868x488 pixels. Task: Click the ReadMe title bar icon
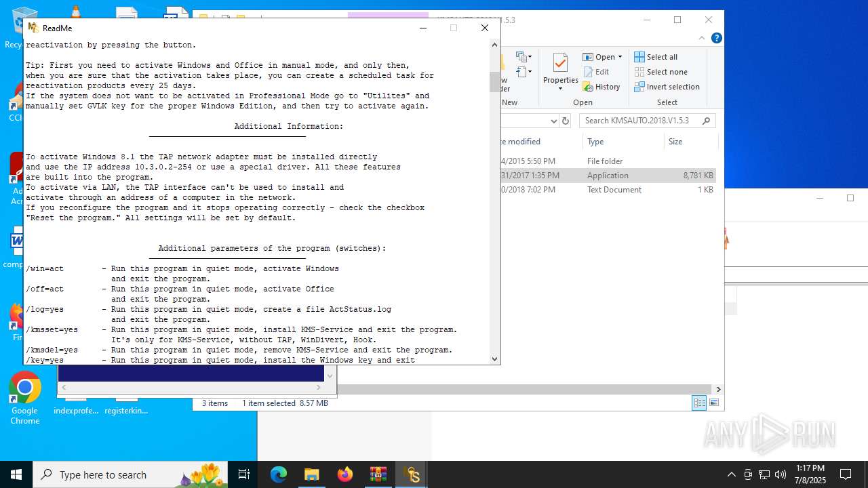33,28
